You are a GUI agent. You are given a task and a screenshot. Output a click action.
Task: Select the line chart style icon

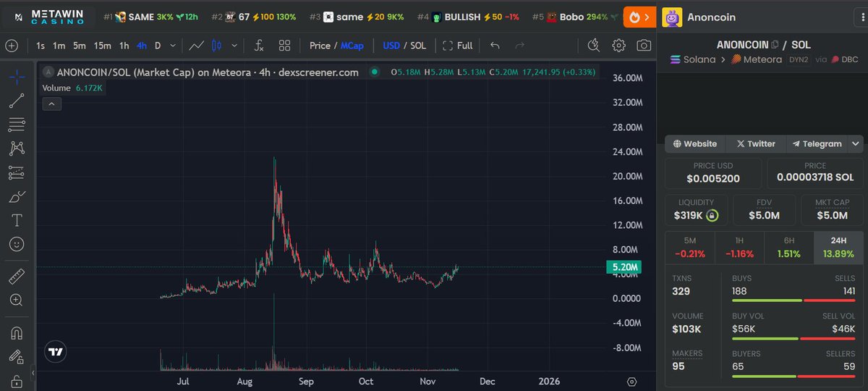point(196,46)
